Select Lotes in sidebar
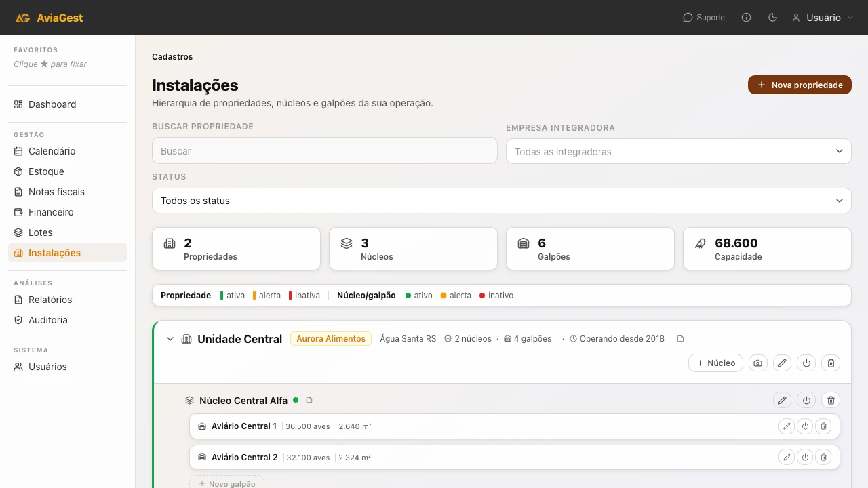Image resolution: width=868 pixels, height=488 pixels. [67, 232]
